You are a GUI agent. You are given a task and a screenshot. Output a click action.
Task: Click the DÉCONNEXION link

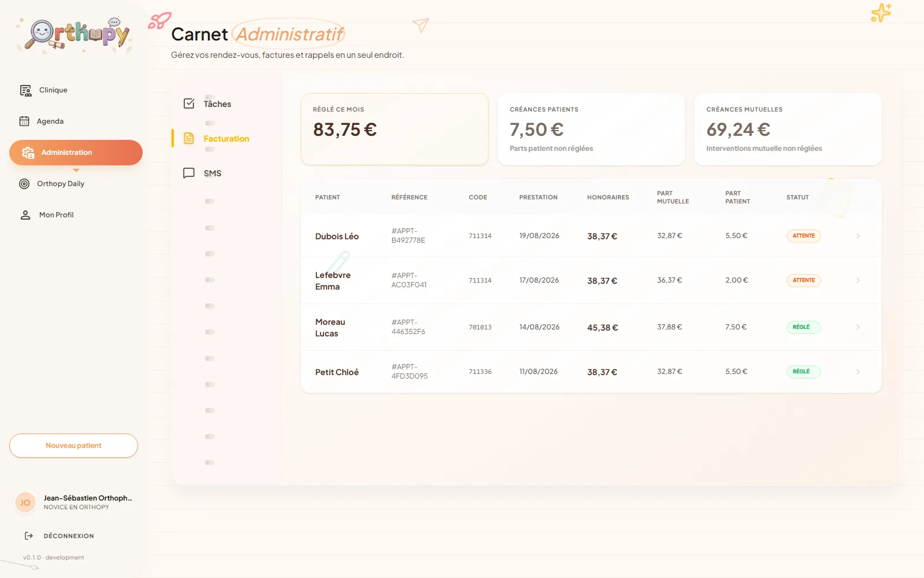pyautogui.click(x=69, y=536)
